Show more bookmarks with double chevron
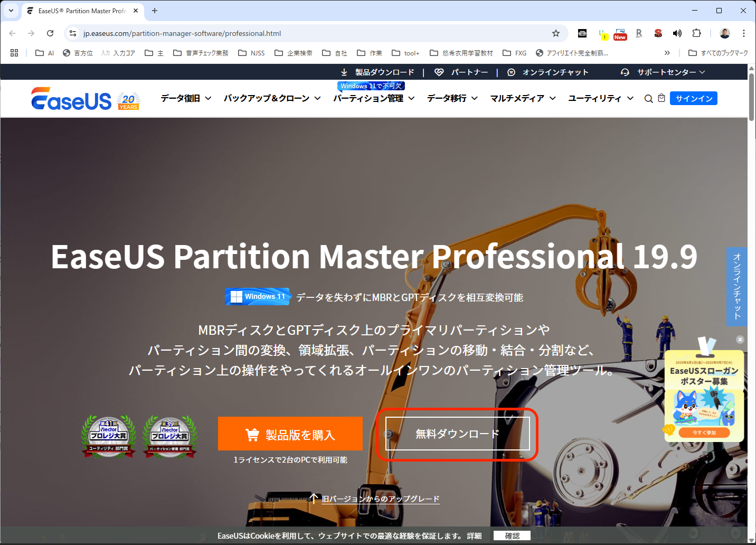Image resolution: width=756 pixels, height=545 pixels. [x=667, y=53]
